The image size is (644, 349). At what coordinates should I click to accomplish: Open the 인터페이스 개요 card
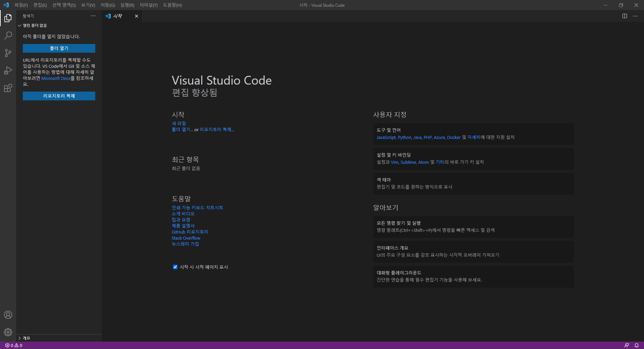coord(473,252)
